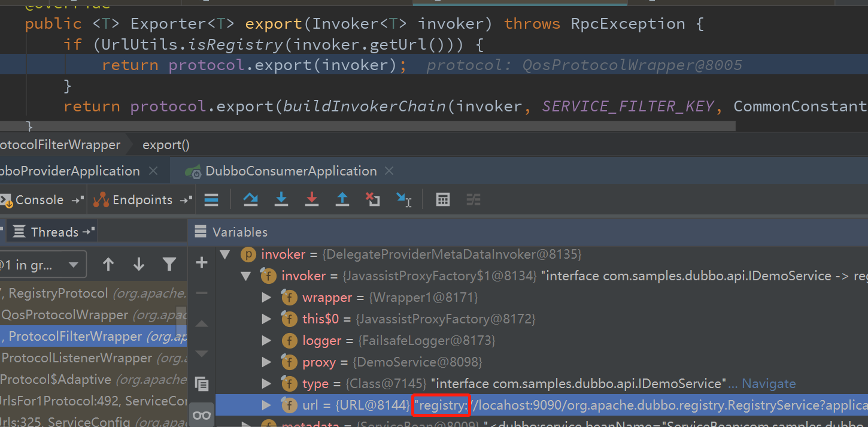Click the Step Out icon
Screen dimensions: 868x427
[342, 200]
